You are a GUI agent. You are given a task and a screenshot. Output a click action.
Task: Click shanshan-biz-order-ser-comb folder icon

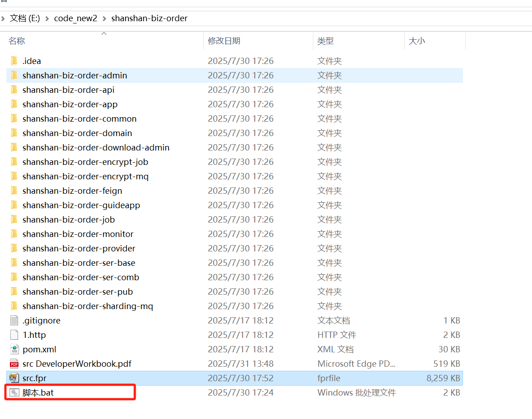14,277
